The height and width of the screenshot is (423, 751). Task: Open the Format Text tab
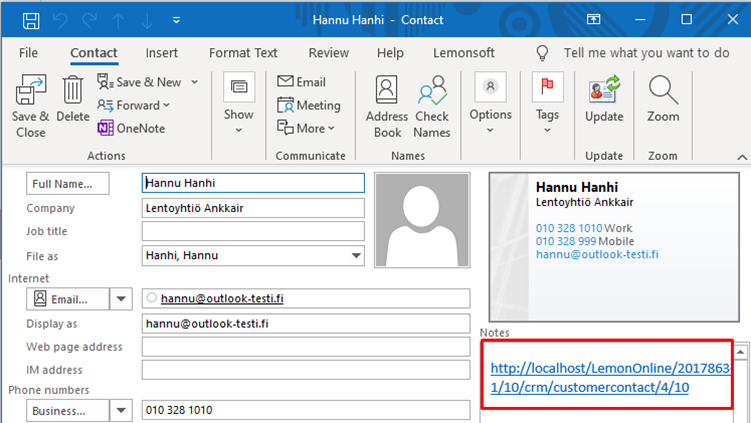(x=243, y=53)
